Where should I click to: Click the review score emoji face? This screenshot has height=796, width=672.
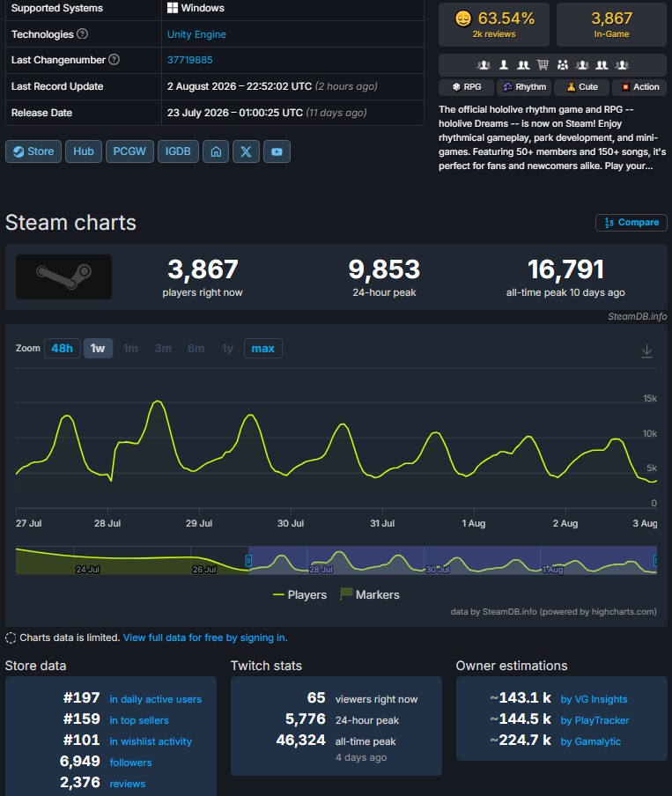tap(462, 18)
